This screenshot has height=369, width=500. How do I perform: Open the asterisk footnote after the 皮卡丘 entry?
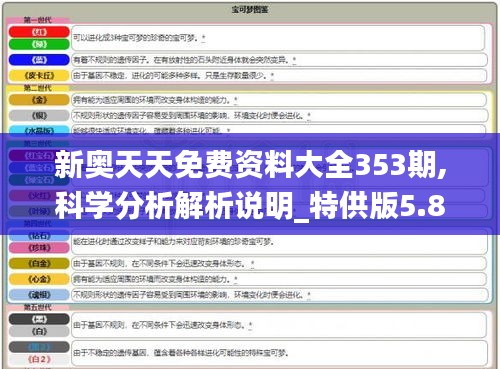272,76
